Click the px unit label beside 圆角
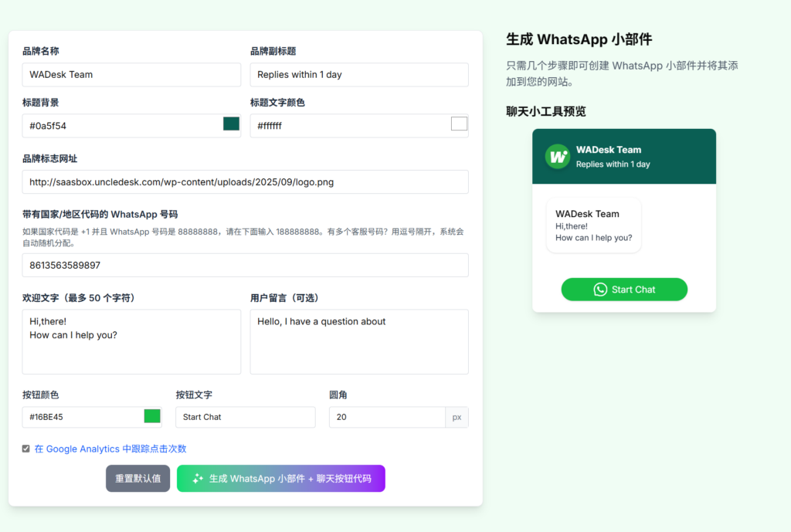Image resolution: width=791 pixels, height=532 pixels. click(x=457, y=417)
